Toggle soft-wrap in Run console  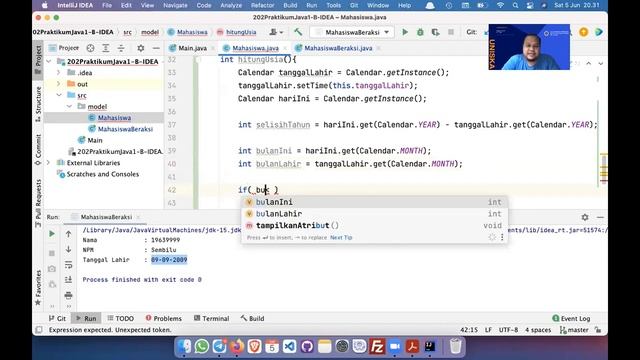pos(68,265)
